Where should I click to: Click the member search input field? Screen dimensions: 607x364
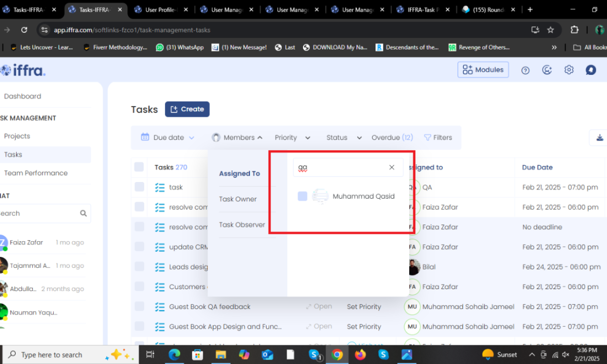[341, 167]
